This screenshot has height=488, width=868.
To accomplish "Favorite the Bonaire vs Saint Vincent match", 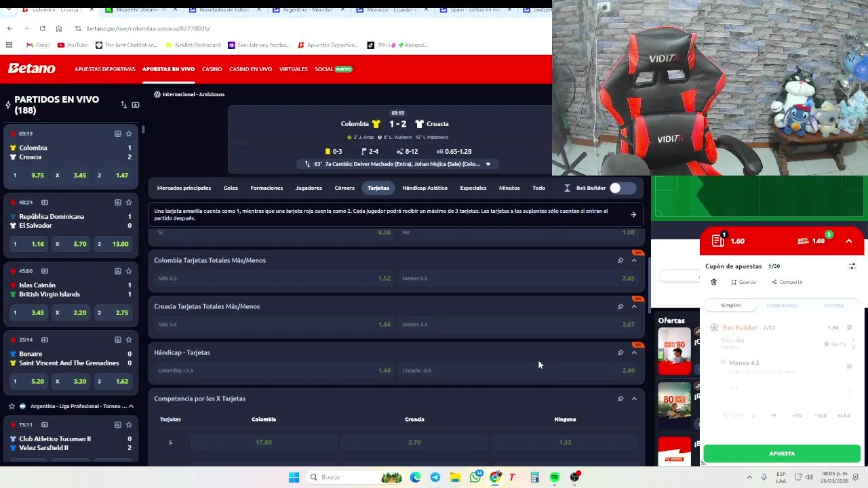I will pyautogui.click(x=129, y=340).
